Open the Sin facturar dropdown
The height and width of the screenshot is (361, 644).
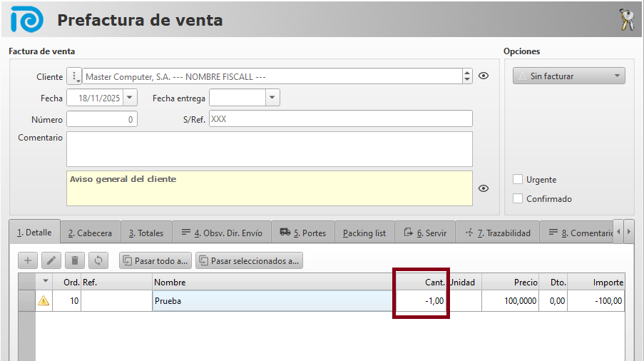(569, 76)
